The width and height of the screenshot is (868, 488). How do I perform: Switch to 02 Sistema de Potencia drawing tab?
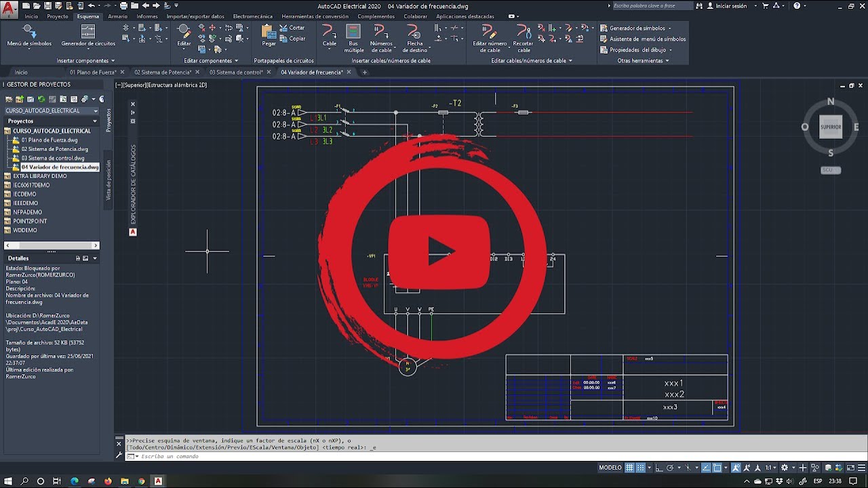pos(163,72)
